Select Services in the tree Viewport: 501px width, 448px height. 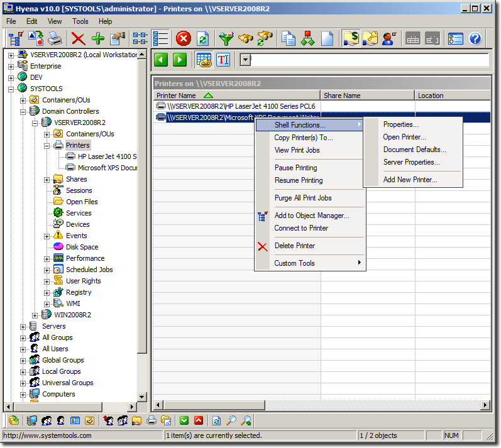tap(79, 213)
